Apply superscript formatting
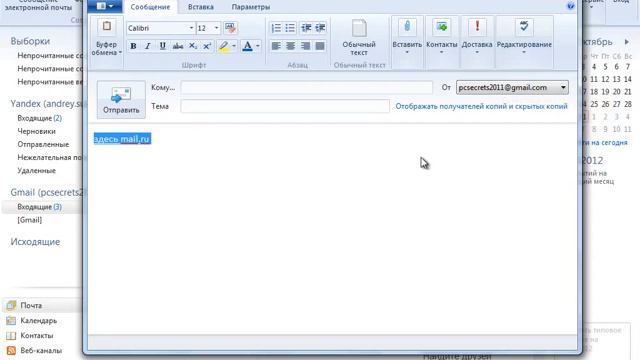This screenshot has height=360, width=640. pos(207,46)
